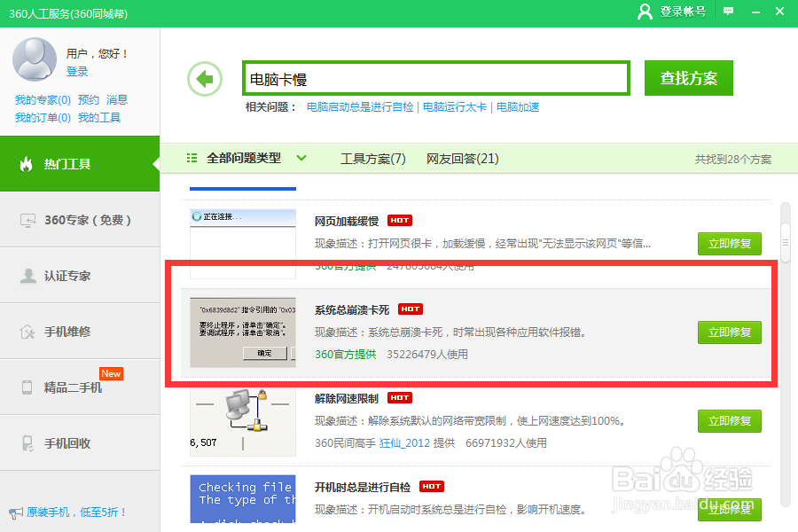The image size is (798, 532).
Task: Click the vertical scrollbar thumb in results list
Action: pyautogui.click(x=786, y=243)
